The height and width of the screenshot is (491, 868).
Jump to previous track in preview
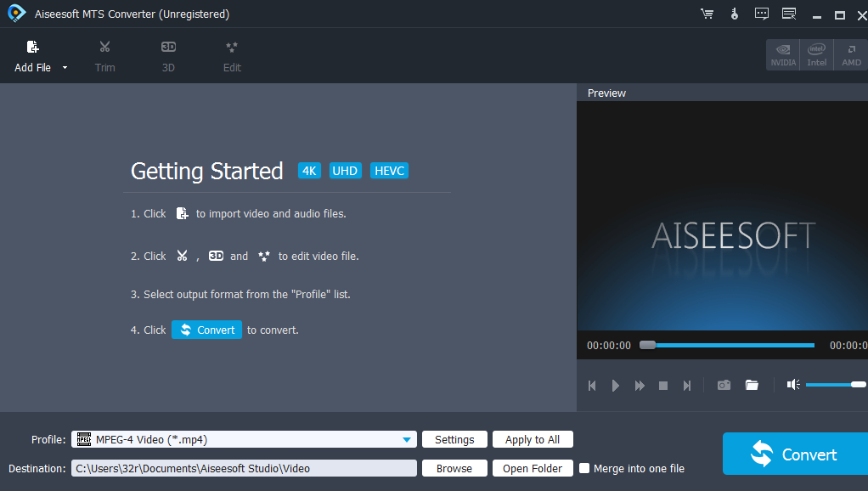[592, 386]
